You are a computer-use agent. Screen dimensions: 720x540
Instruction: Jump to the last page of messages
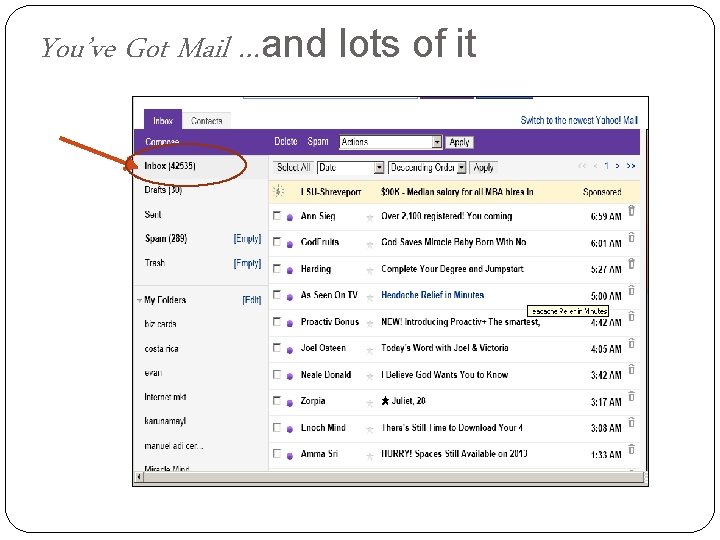pyautogui.click(x=631, y=166)
